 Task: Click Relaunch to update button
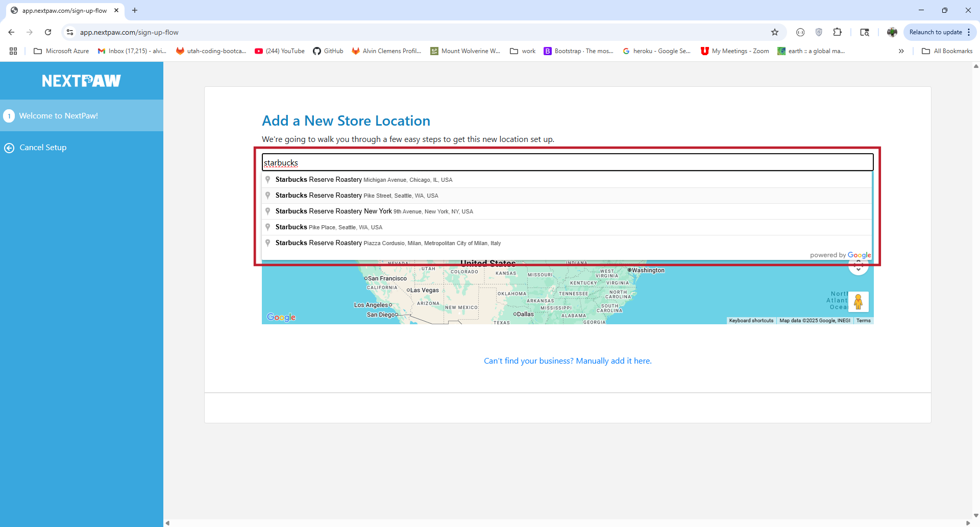[936, 32]
